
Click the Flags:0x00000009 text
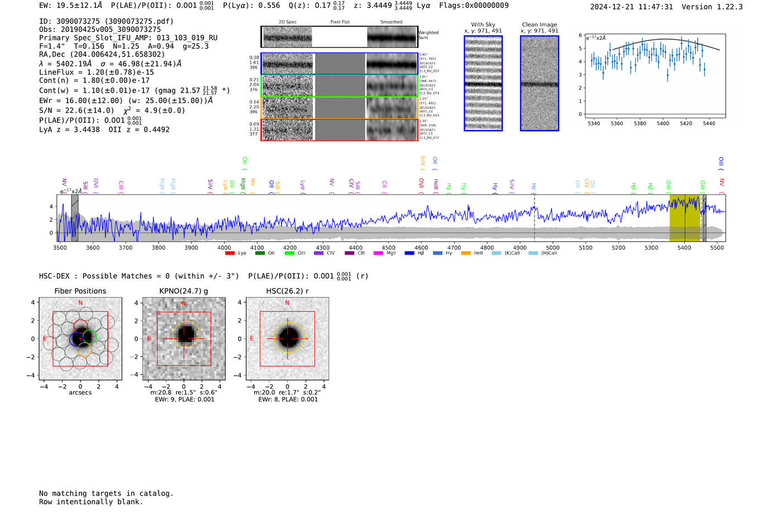click(x=474, y=6)
